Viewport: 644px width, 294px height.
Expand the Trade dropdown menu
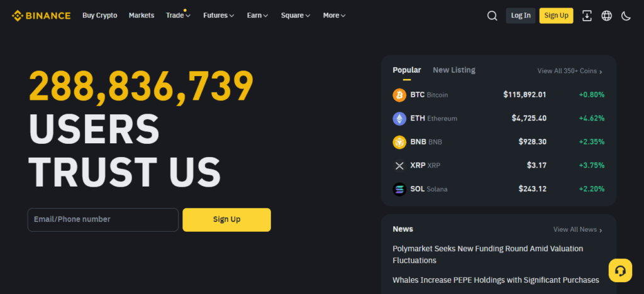(178, 16)
